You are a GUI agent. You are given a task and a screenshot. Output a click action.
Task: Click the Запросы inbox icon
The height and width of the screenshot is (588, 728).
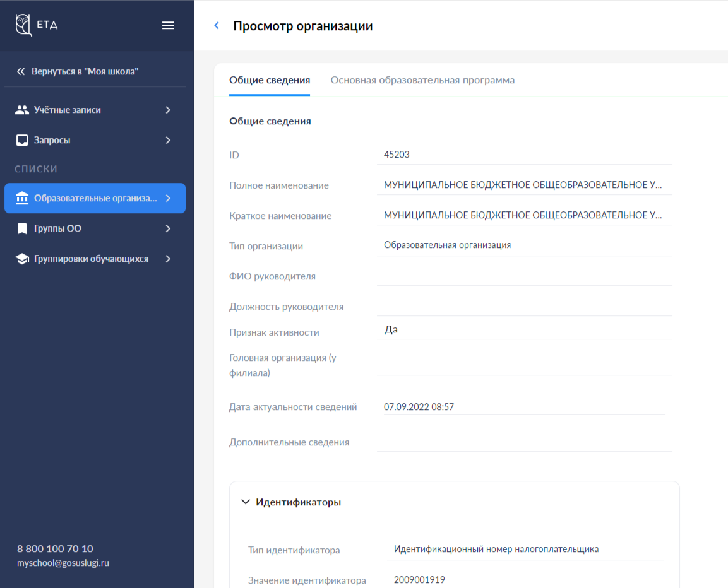point(22,140)
